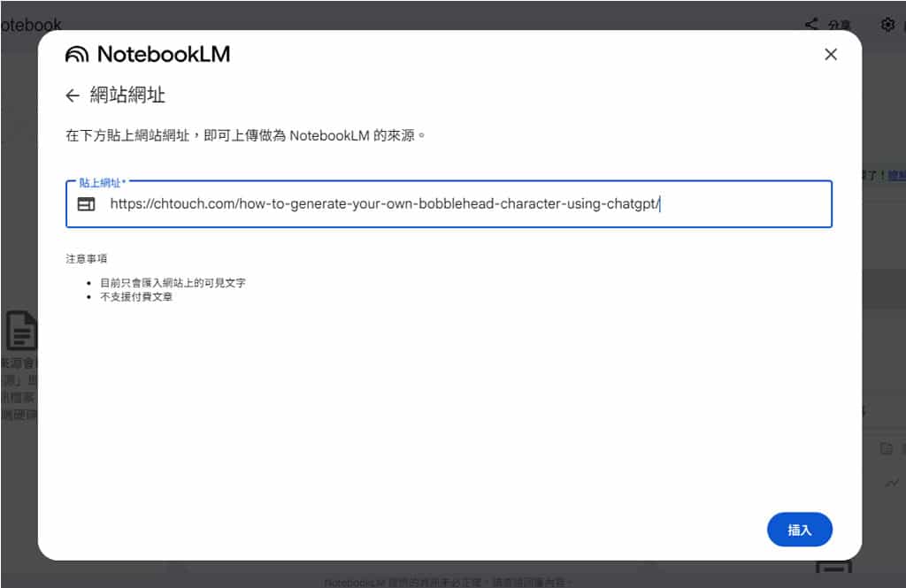Click the back arrow next to 網站網址
The height and width of the screenshot is (588, 906).
pos(73,95)
